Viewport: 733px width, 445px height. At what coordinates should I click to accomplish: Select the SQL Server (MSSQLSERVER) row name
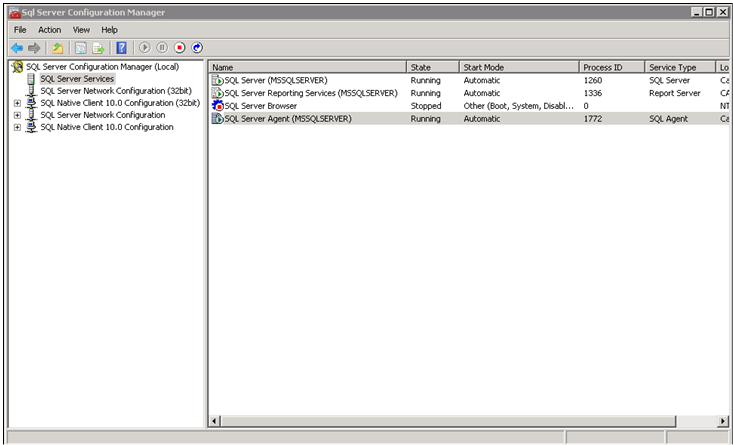[x=276, y=80]
